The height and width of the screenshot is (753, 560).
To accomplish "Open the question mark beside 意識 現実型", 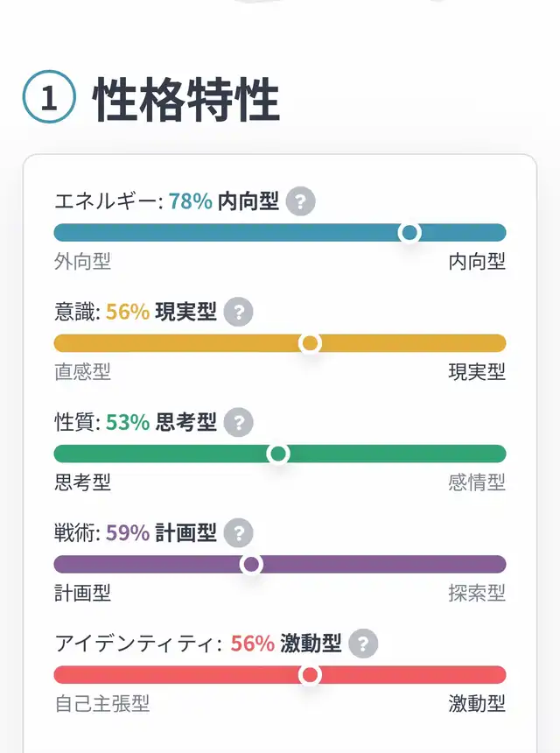I will (x=238, y=312).
